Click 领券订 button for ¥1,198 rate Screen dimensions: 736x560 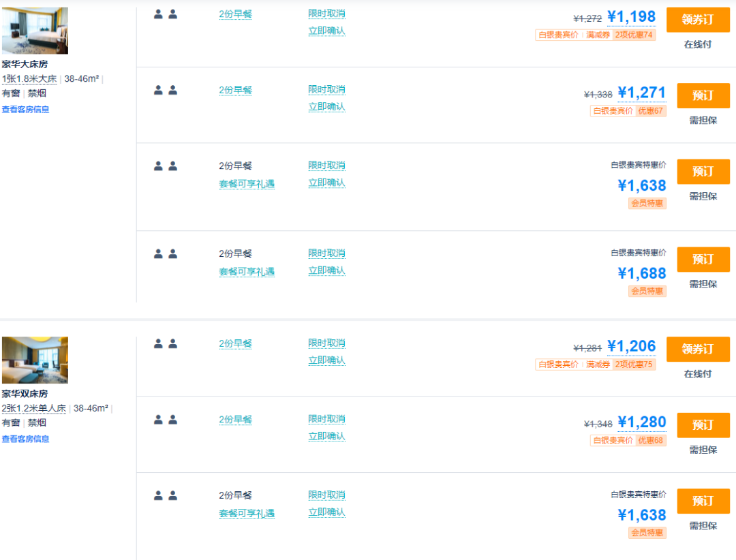click(x=698, y=20)
